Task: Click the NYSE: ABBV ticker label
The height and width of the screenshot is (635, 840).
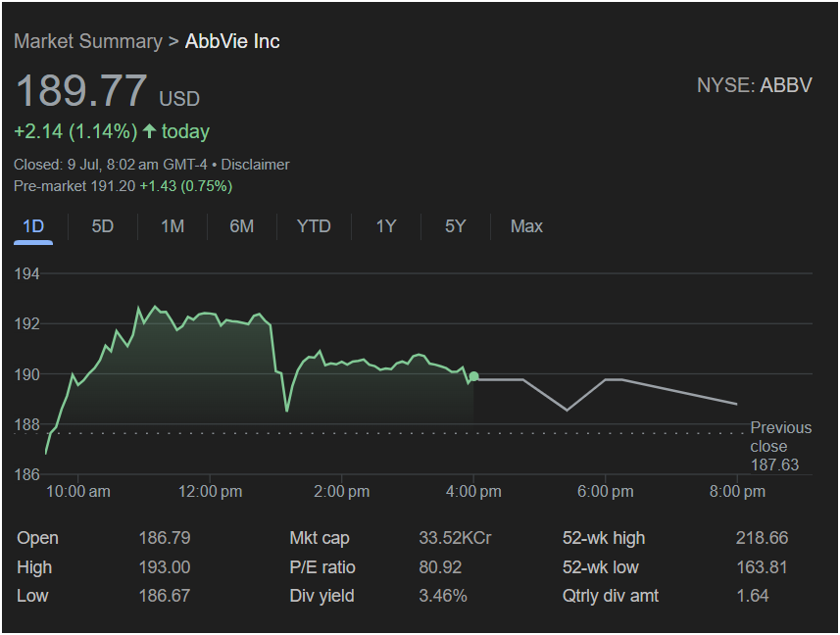Action: coord(755,85)
